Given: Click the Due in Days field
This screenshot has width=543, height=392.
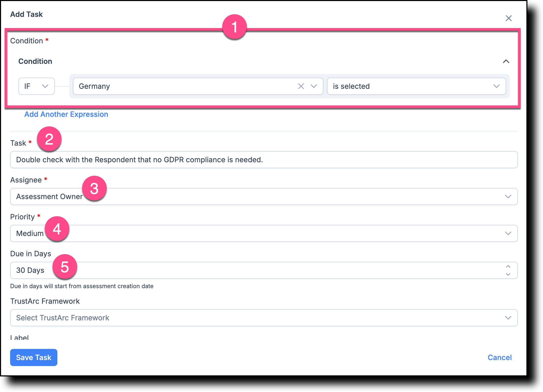Looking at the screenshot, I should [x=264, y=270].
